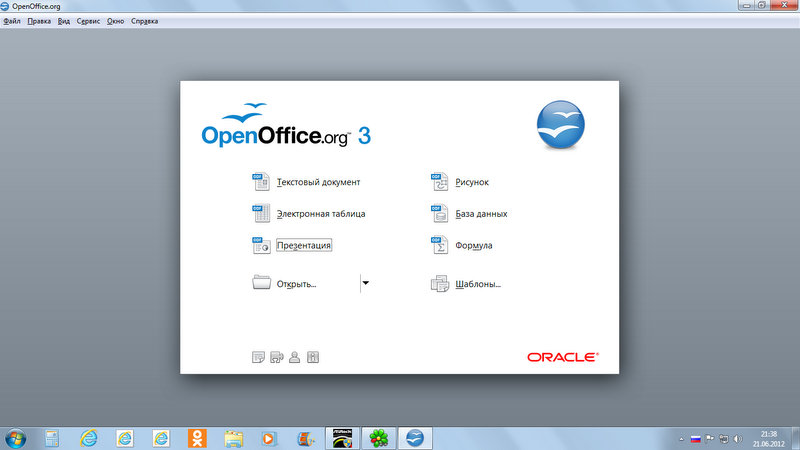This screenshot has width=800, height=450.
Task: Minimize the OpenOffice.org window
Action: tap(746, 5)
